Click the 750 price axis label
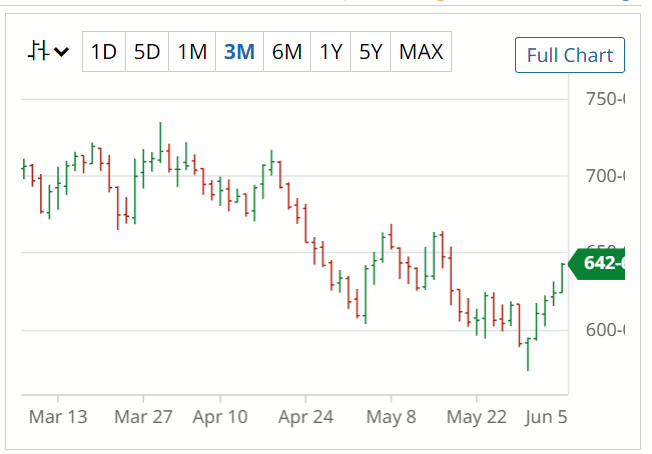652x454 pixels. pyautogui.click(x=604, y=99)
